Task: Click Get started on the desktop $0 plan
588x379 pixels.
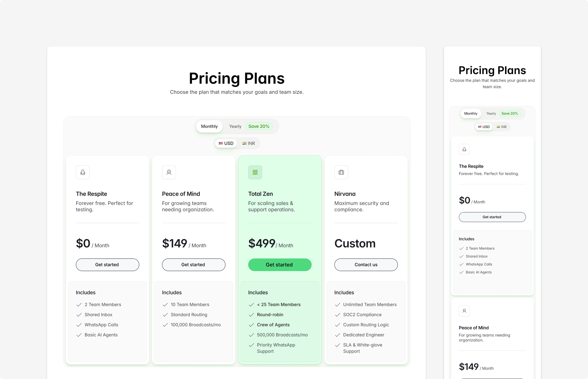Action: click(x=107, y=265)
